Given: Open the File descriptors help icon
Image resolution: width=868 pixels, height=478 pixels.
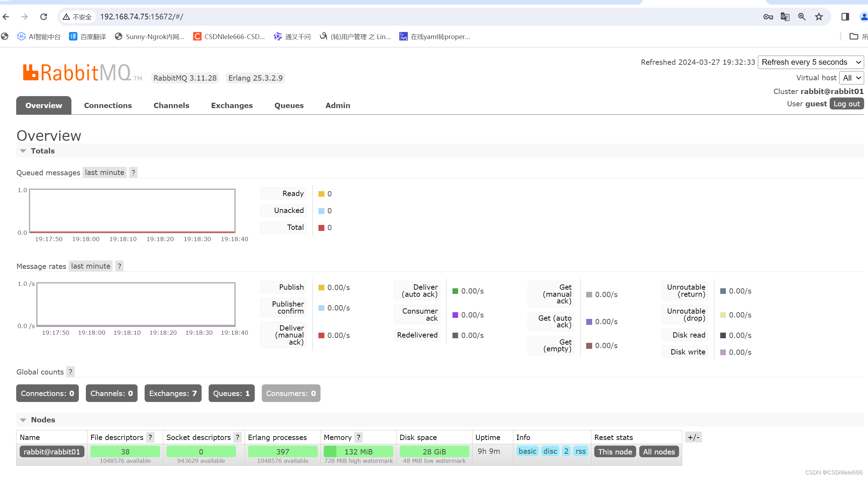Looking at the screenshot, I should pyautogui.click(x=150, y=437).
